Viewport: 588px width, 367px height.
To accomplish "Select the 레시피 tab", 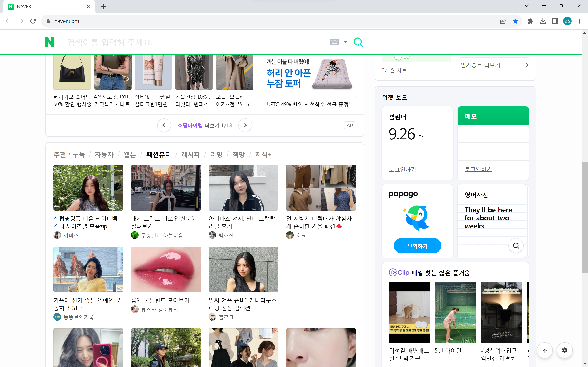I will 190,154.
